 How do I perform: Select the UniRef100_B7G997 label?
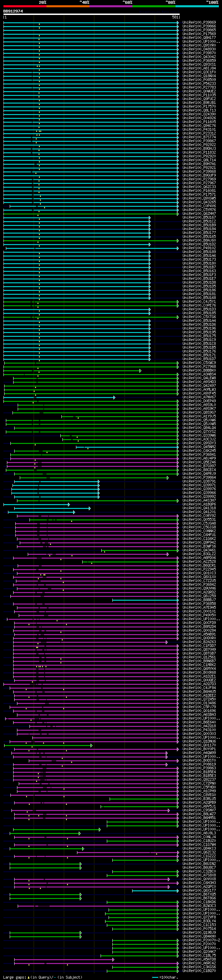click(x=199, y=466)
